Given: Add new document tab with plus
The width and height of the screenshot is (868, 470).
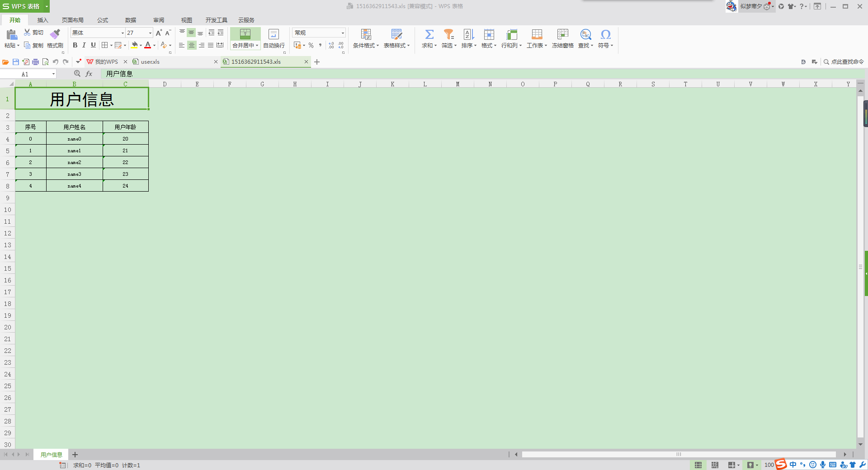Looking at the screenshot, I should 317,62.
